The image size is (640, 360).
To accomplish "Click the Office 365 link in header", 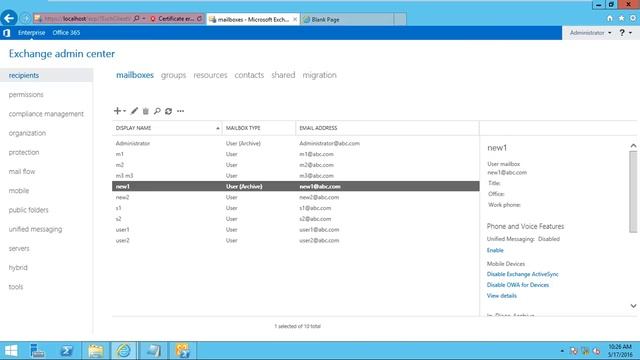I will tap(66, 33).
